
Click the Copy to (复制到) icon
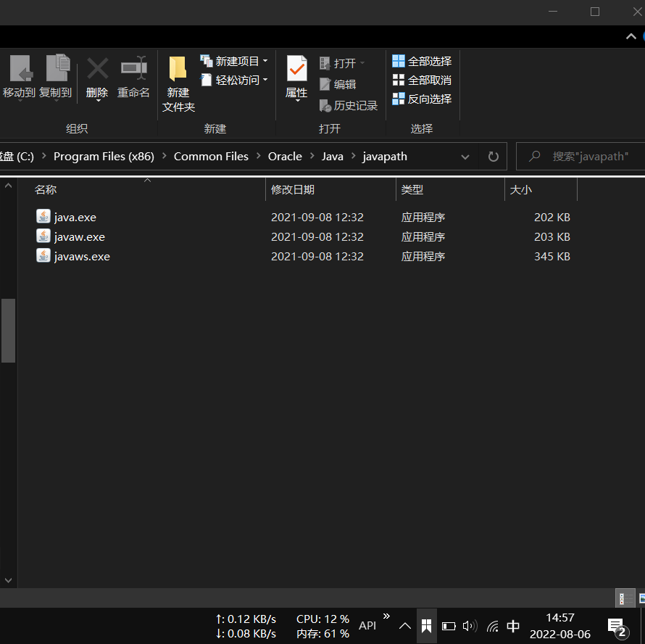pos(57,67)
